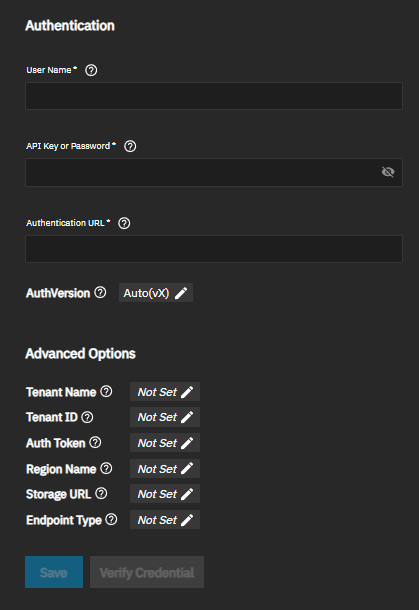419x610 pixels.
Task: Click Not Set value for Tenant Name
Action: click(x=157, y=392)
